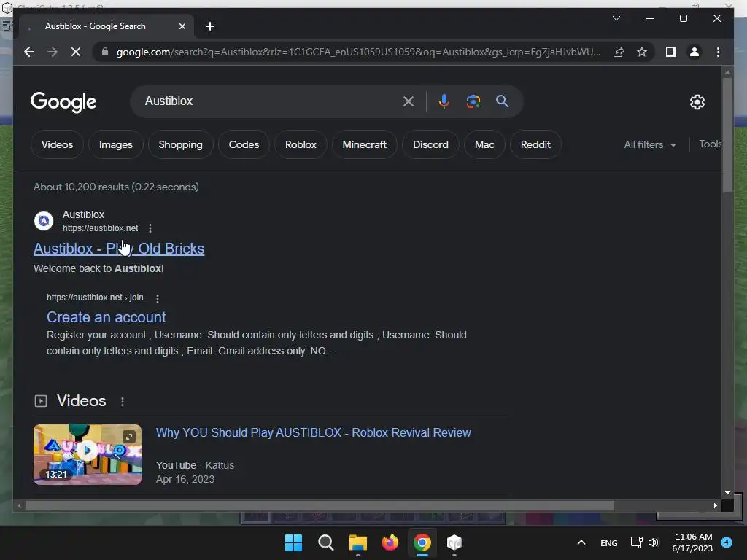Go back to the previous page
This screenshot has width=747, height=560.
pyautogui.click(x=29, y=52)
